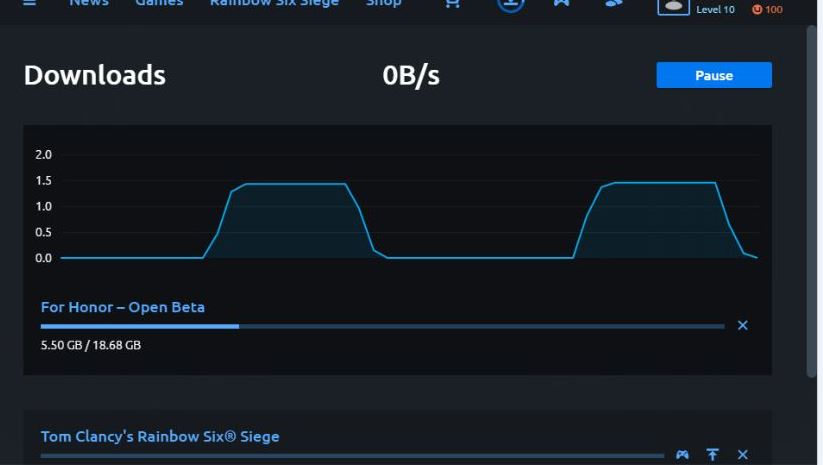Open the hamburger menu

pyautogui.click(x=29, y=3)
